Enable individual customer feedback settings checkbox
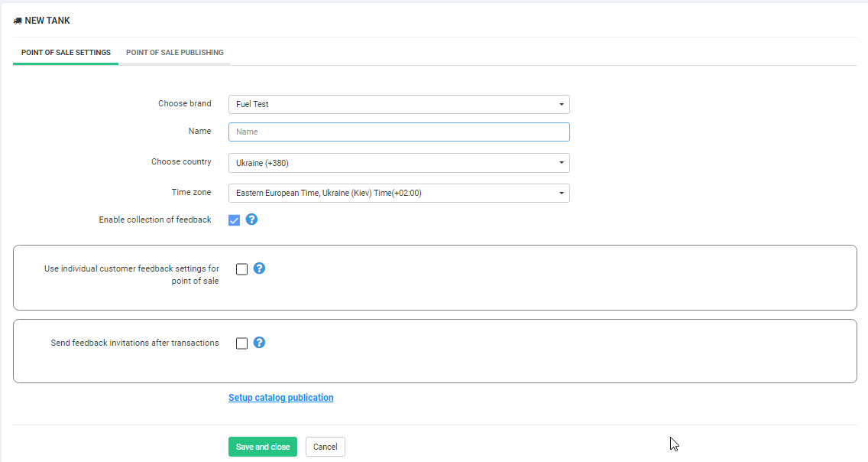This screenshot has height=462, width=868. coord(242,269)
